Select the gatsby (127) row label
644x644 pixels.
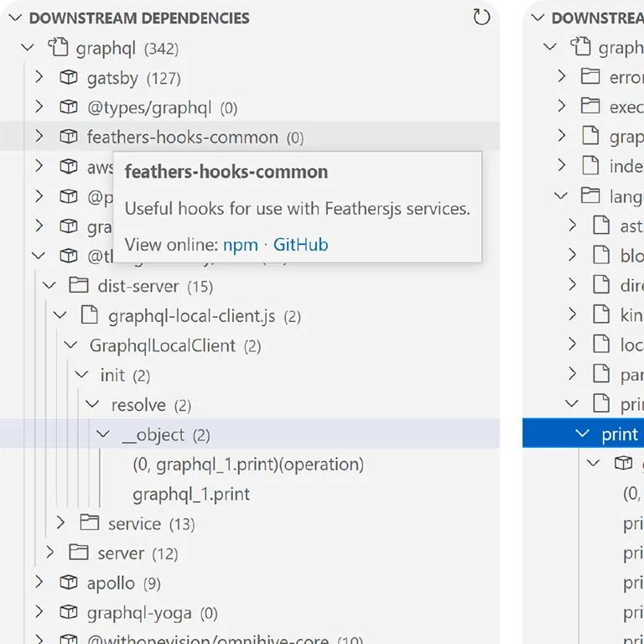point(134,78)
